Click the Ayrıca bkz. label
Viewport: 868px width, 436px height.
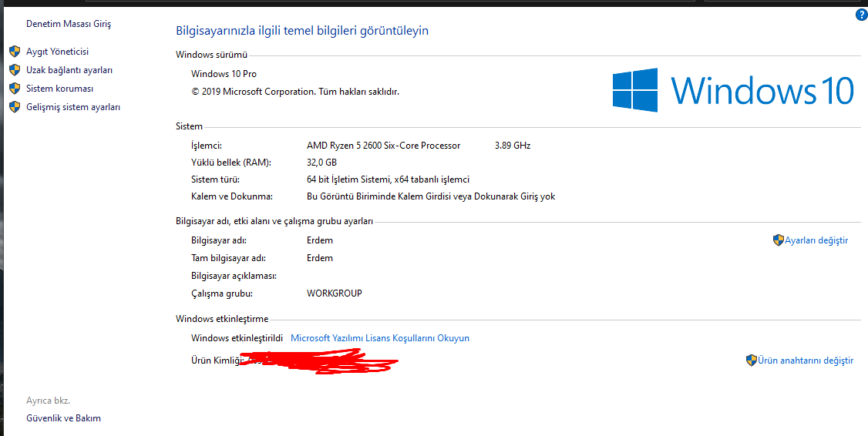pos(48,400)
